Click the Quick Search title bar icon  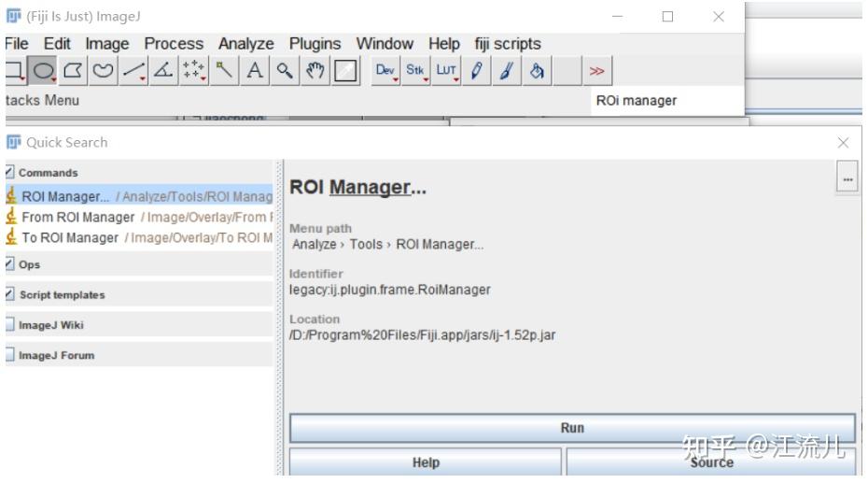point(13,142)
